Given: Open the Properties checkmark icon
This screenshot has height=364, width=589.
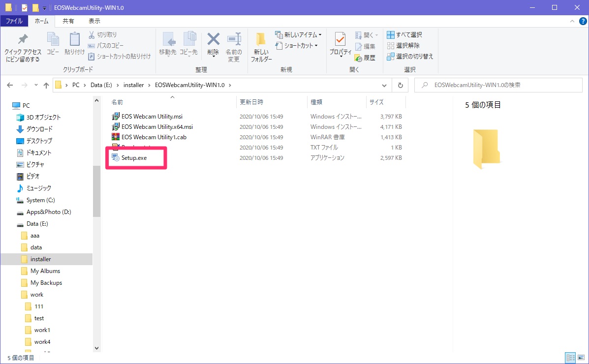Looking at the screenshot, I should point(340,39).
